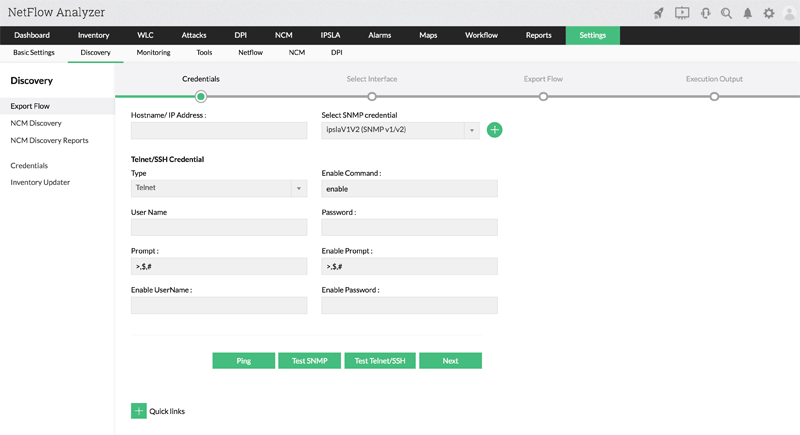Click the Ping button
800x435 pixels.
pyautogui.click(x=244, y=361)
